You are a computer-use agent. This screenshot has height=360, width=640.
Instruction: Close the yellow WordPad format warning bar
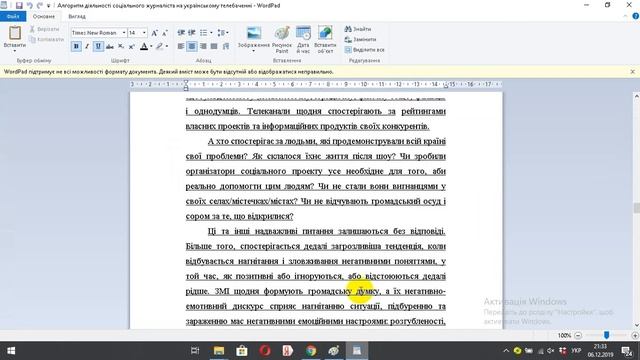tap(633, 72)
